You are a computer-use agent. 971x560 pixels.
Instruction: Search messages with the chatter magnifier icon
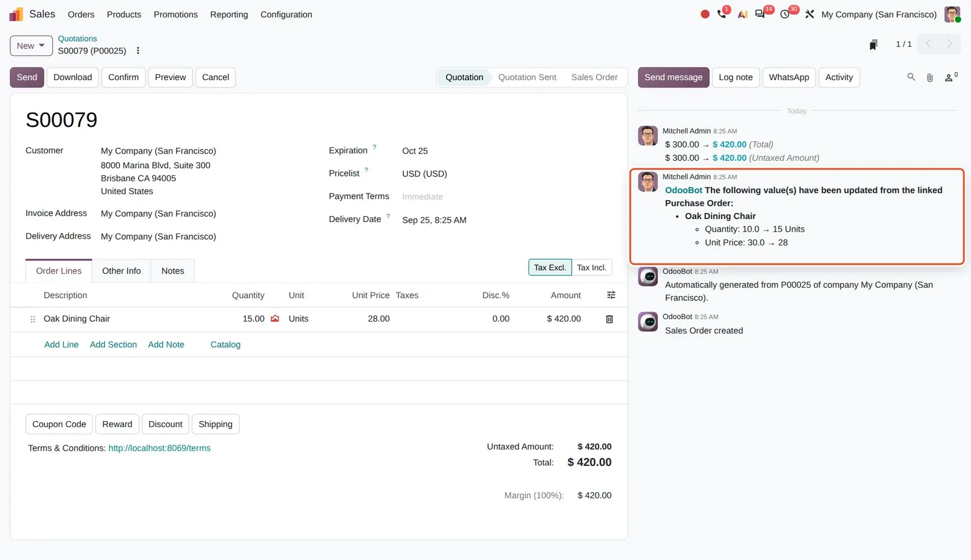911,77
